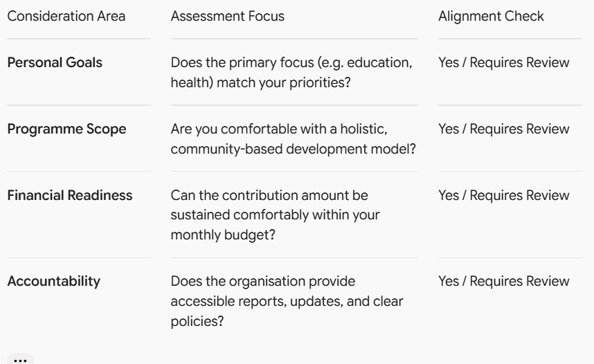The width and height of the screenshot is (594, 364).
Task: Select the Programme Scope row label
Action: click(66, 129)
